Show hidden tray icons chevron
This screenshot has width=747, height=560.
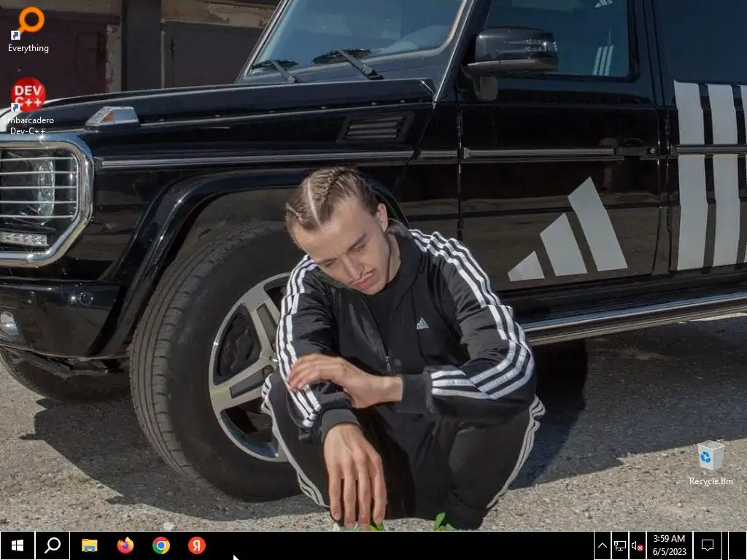pyautogui.click(x=602, y=545)
